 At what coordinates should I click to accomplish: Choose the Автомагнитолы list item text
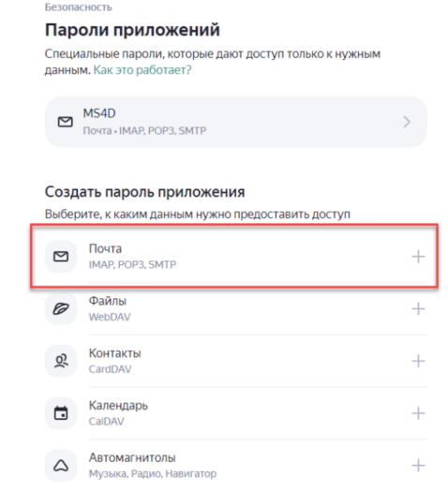(132, 458)
